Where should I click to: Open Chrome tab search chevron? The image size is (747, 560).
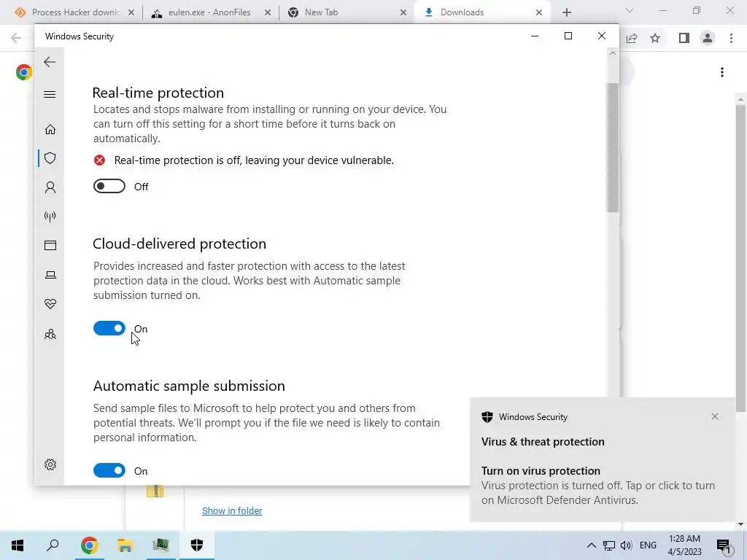point(630,10)
